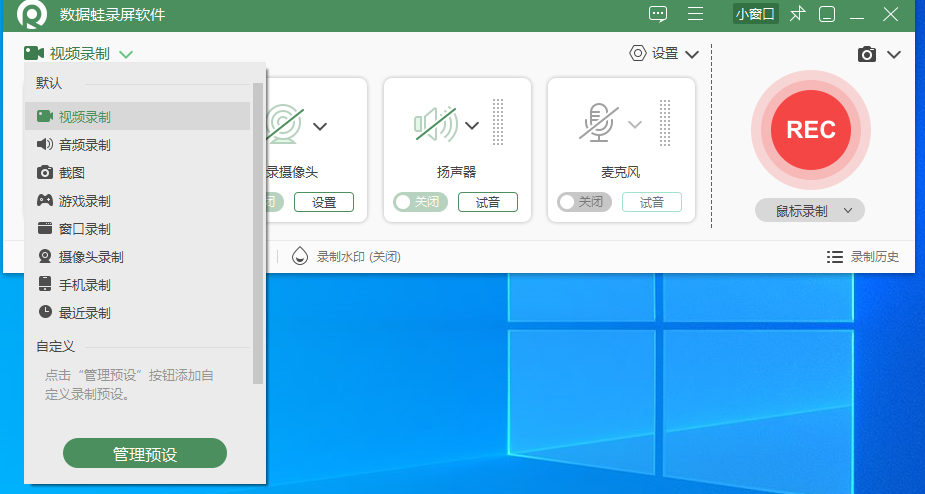
Task: Click the muted speaker icon
Action: (x=436, y=124)
